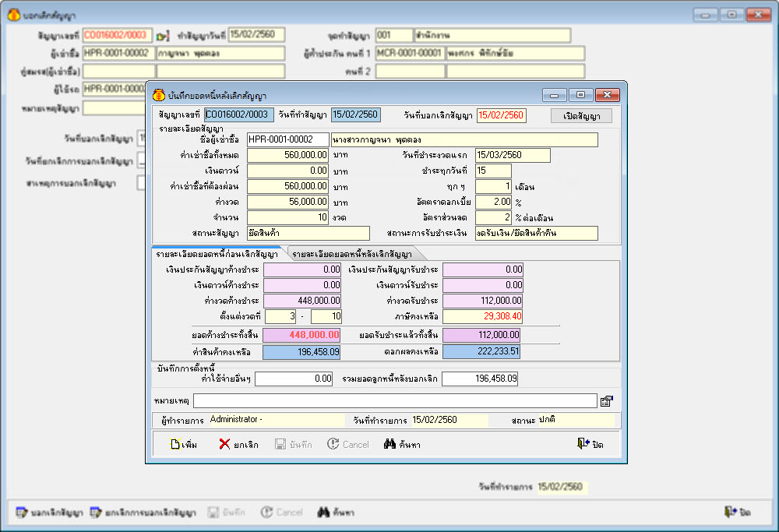Click the เงินประกันสัญญาค้างชำระ field
This screenshot has height=532, width=779.
[302, 270]
